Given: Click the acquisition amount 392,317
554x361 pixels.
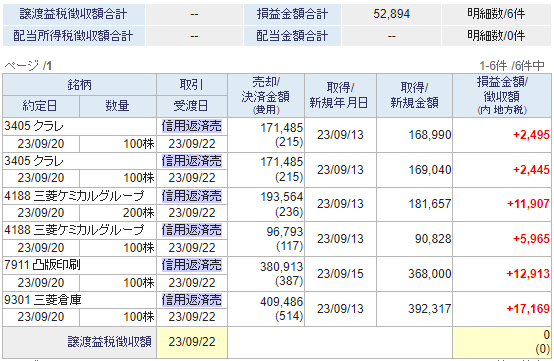Looking at the screenshot, I should click(x=430, y=309).
